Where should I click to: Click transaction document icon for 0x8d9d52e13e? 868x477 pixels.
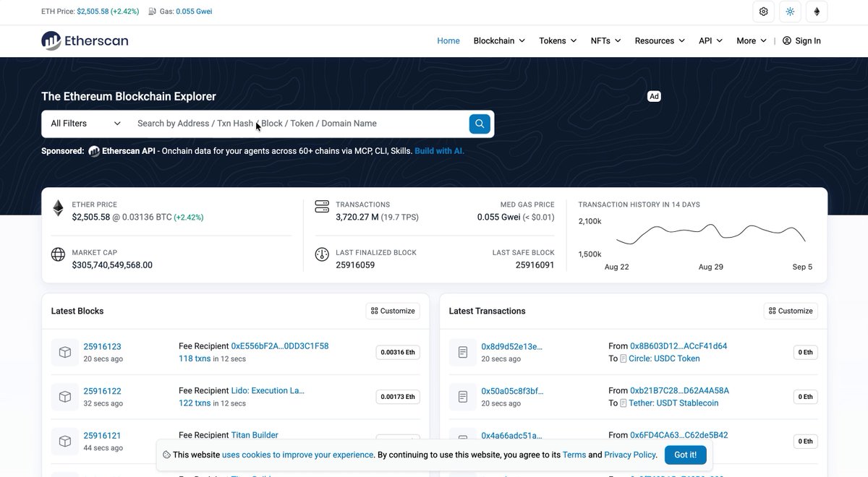(463, 353)
